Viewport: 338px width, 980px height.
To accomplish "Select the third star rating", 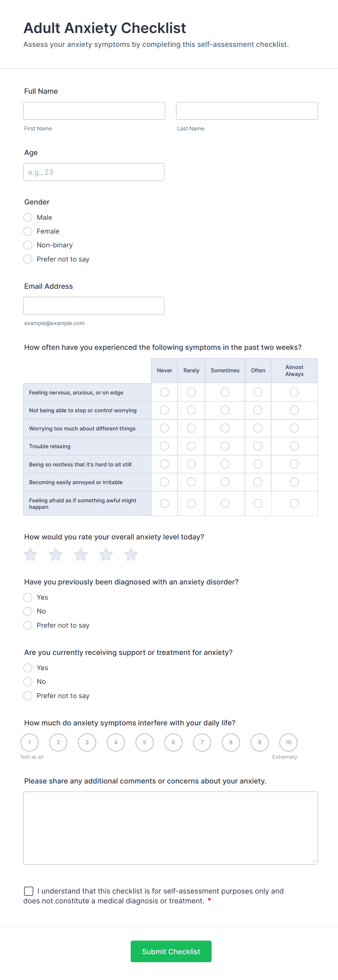I will click(x=81, y=555).
